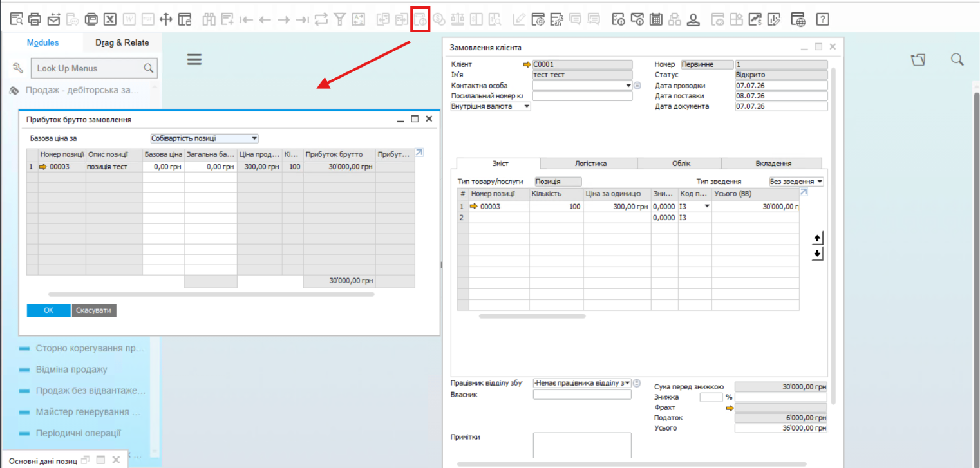The width and height of the screenshot is (980, 468).
Task: Expand the gross profit table with blue arrow icon
Action: pos(420,153)
